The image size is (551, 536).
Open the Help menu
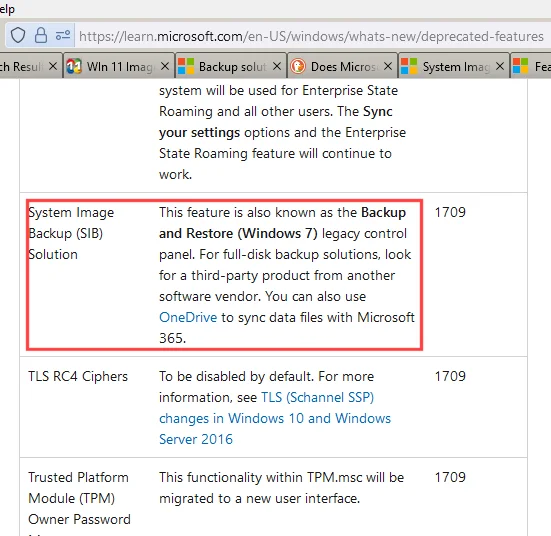pos(7,9)
